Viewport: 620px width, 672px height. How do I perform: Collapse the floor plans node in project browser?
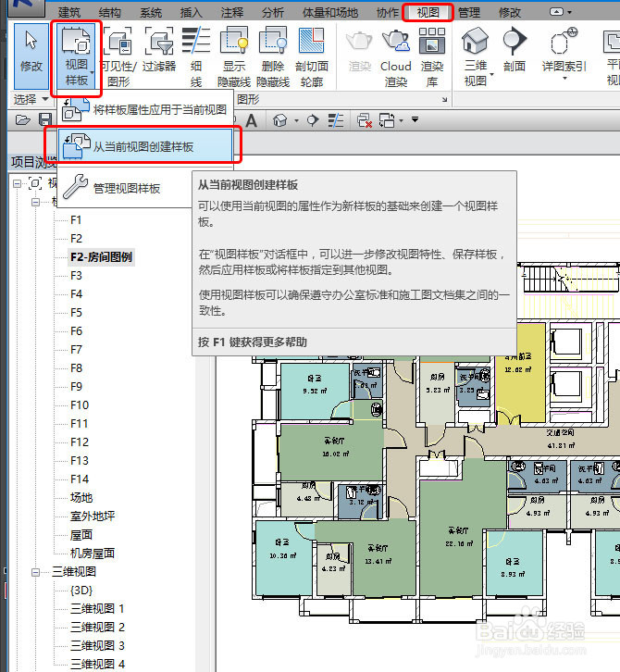pyautogui.click(x=36, y=202)
